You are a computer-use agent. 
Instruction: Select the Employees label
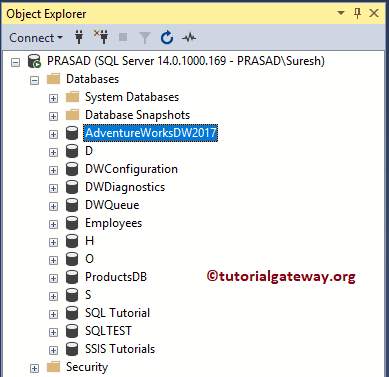coord(113,223)
